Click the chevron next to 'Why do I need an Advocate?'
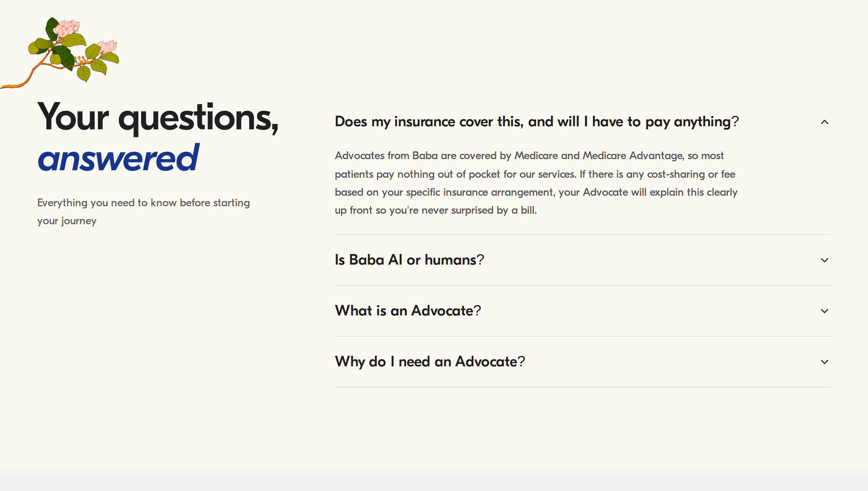This screenshot has height=491, width=868. click(824, 362)
